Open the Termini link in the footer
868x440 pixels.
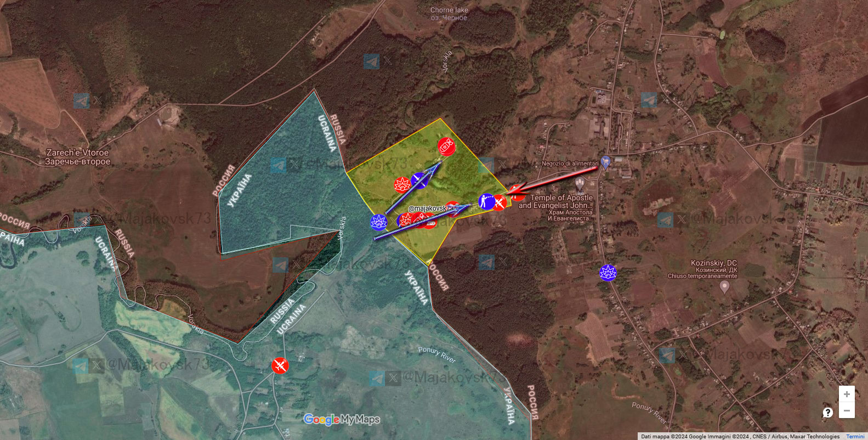click(x=855, y=437)
